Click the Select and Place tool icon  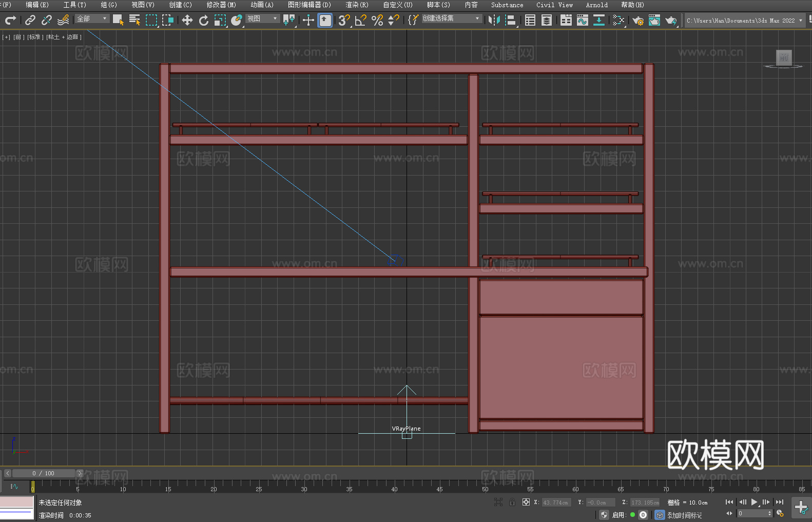point(237,20)
